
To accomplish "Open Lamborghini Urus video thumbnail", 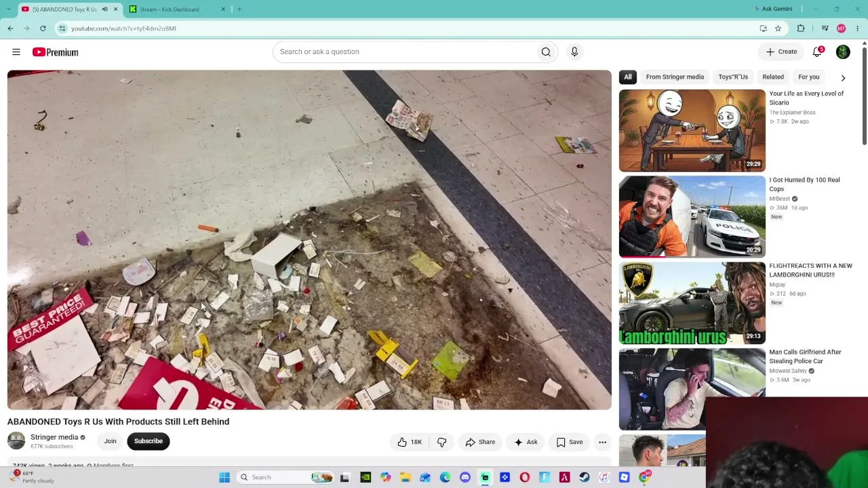I will coord(692,303).
